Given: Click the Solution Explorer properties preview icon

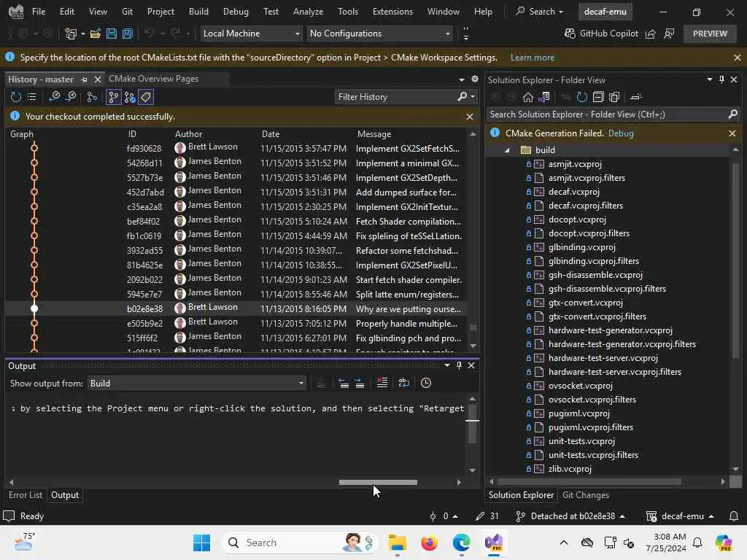Looking at the screenshot, I should tap(635, 97).
